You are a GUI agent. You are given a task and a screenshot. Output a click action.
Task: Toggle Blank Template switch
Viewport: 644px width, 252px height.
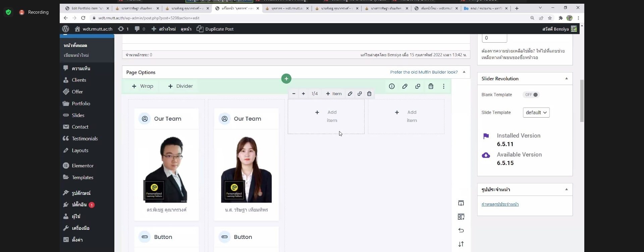point(531,95)
